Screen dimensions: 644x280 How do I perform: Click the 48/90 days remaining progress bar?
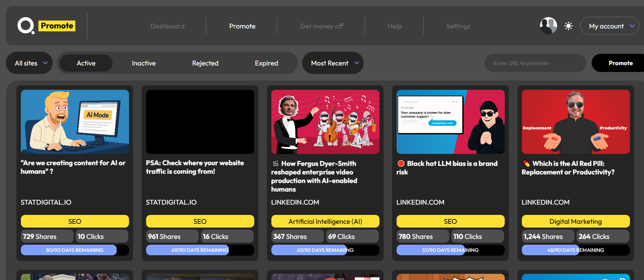click(576, 250)
